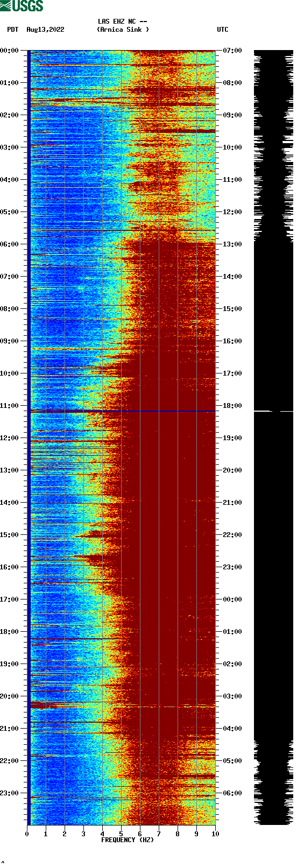
Task: Click the 03:00 UTC time label
Action: point(232,696)
